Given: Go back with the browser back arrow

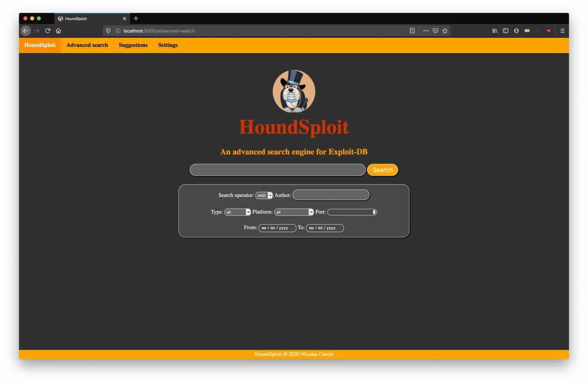Looking at the screenshot, I should [26, 31].
